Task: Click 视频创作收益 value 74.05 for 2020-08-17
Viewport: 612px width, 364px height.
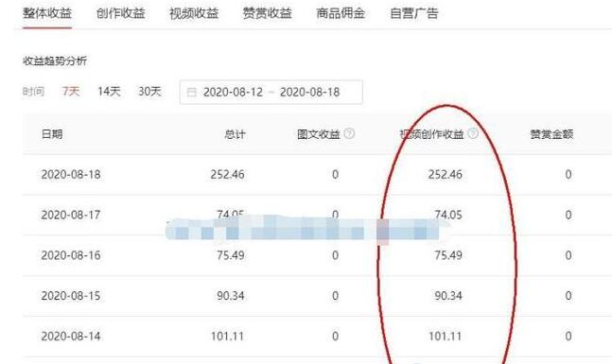Action: coord(448,215)
